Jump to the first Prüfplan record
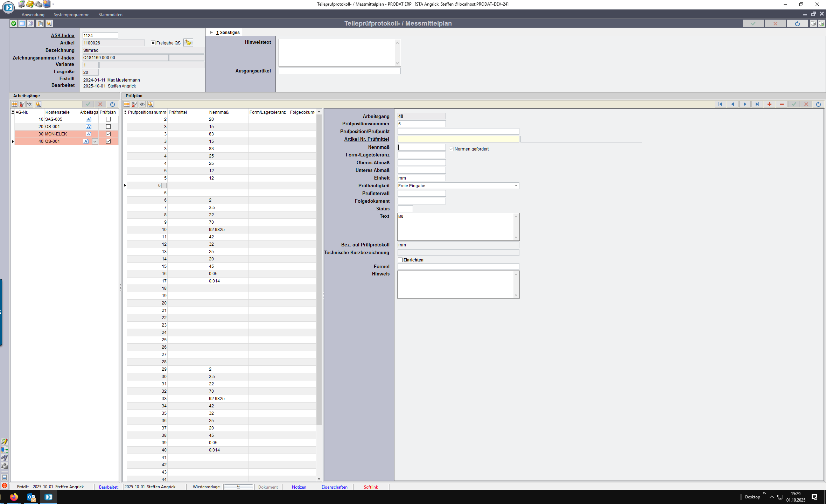This screenshot has width=826, height=504. pyautogui.click(x=720, y=104)
